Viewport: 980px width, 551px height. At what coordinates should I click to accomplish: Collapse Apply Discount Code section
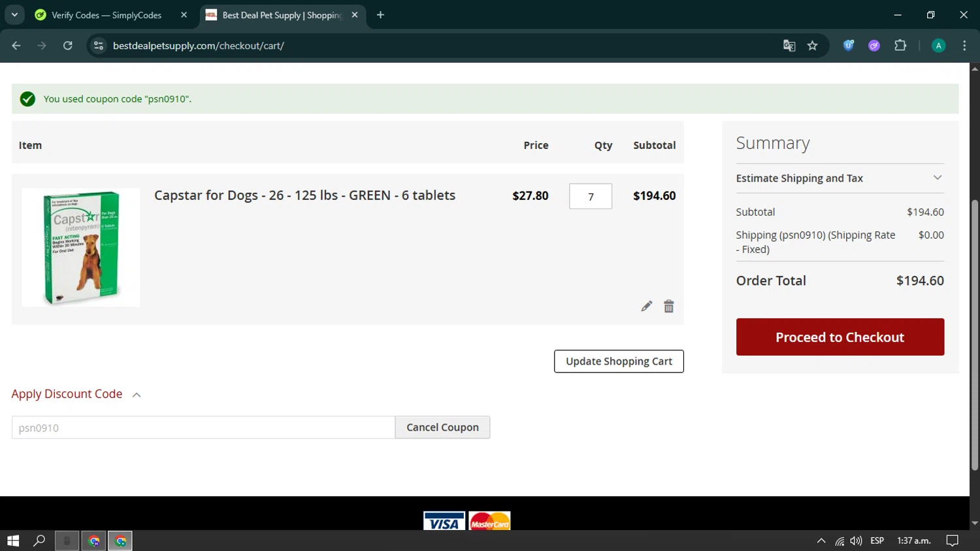[76, 394]
